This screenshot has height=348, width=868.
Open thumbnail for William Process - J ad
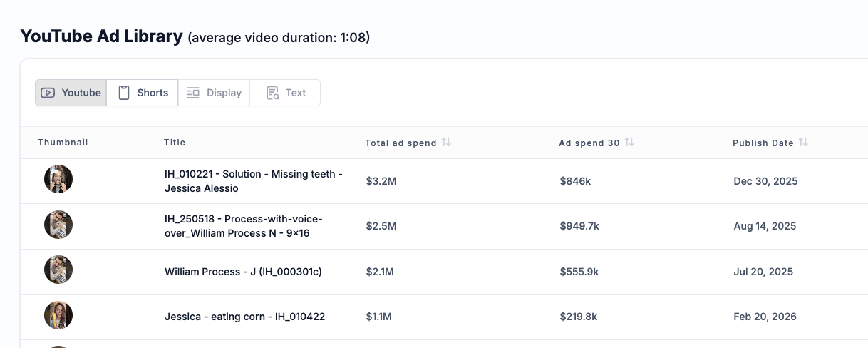[x=58, y=270]
